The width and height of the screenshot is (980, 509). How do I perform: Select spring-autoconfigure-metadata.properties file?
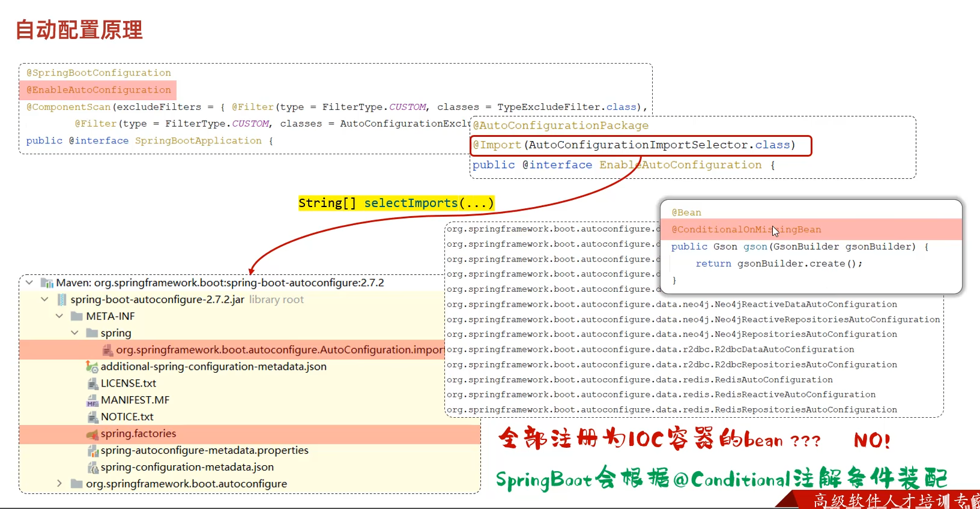tap(205, 451)
